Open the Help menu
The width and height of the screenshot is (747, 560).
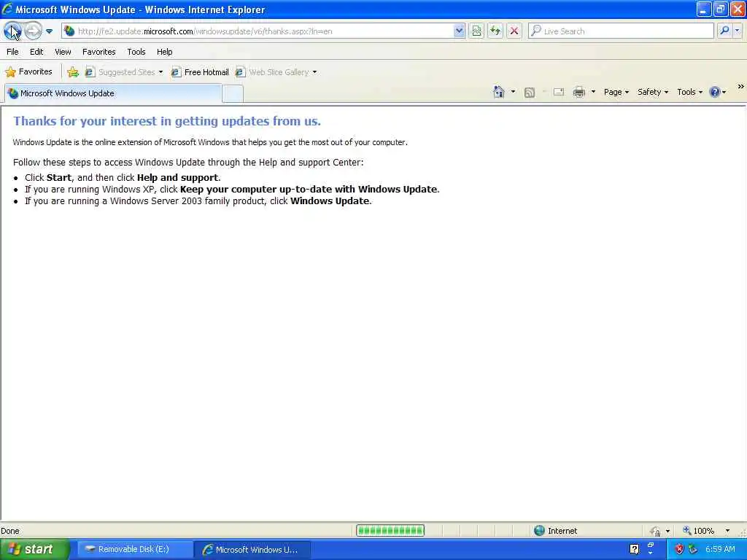pyautogui.click(x=164, y=52)
